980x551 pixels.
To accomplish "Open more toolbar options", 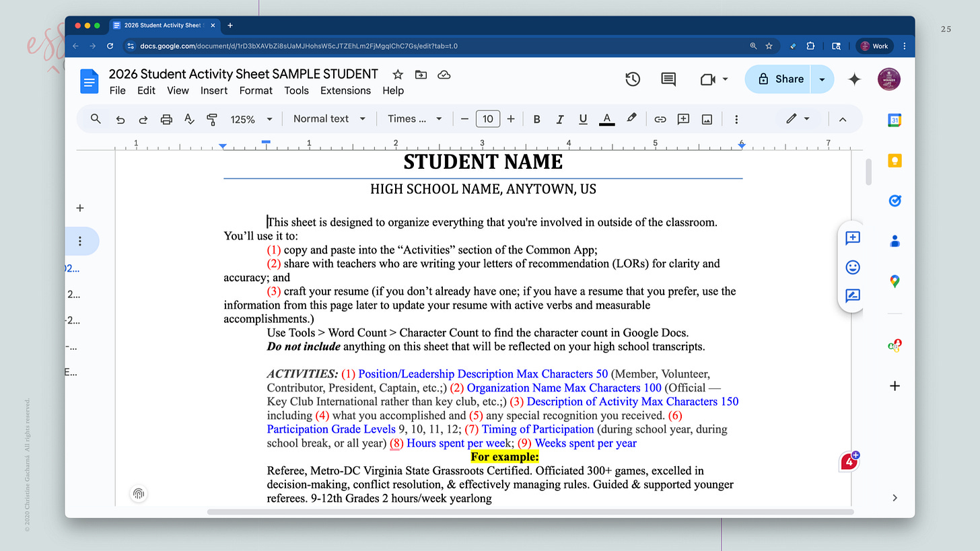I will coord(736,119).
